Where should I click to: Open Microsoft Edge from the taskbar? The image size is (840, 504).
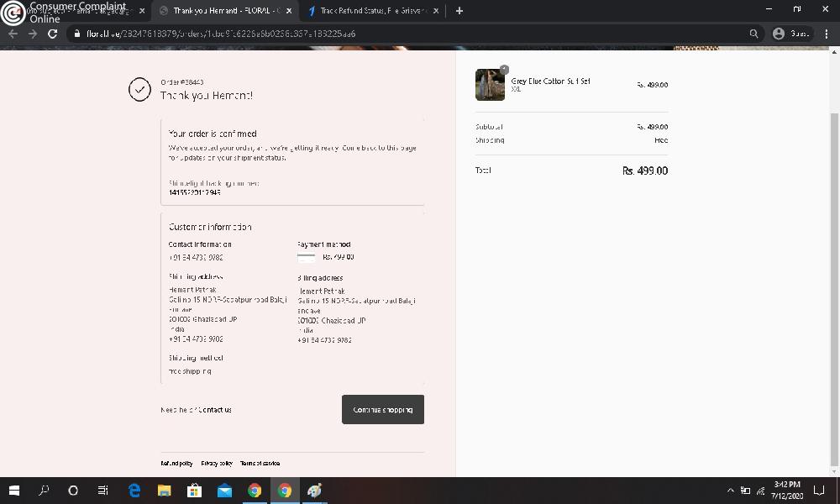pos(134,491)
